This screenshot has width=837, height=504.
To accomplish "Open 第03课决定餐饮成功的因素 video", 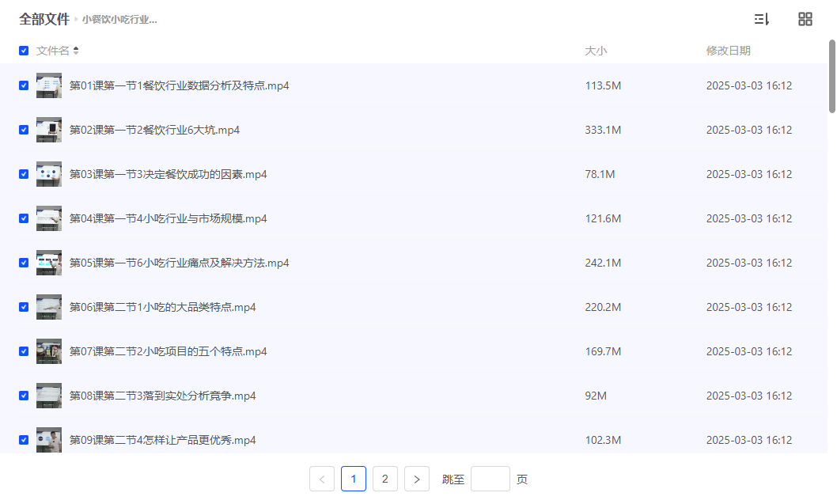I will tap(169, 173).
